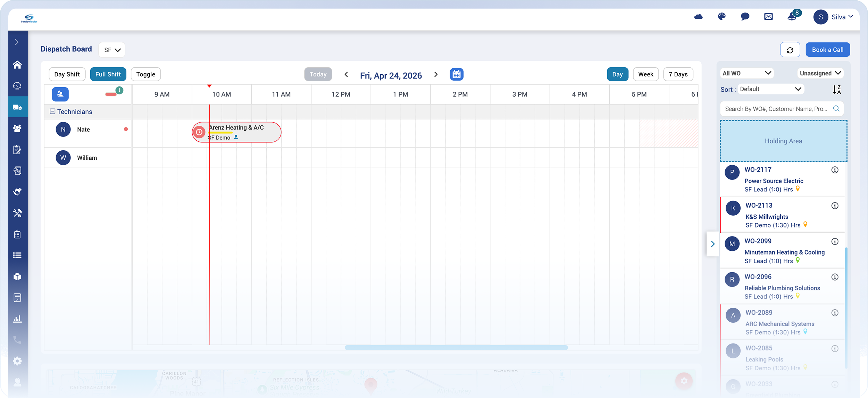Click the Book a Call button
Viewport: 868px width, 398px height.
(x=828, y=50)
